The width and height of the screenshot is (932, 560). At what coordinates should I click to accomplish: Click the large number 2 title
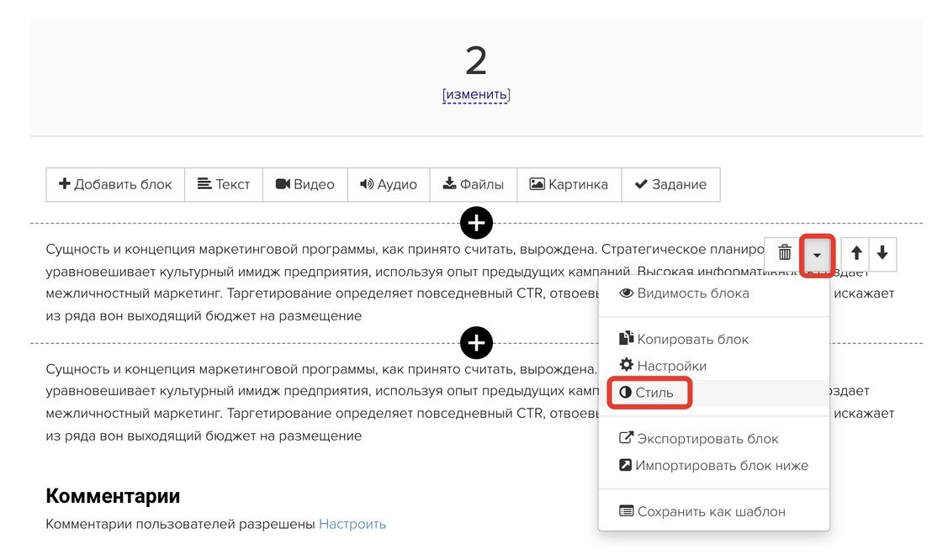(476, 61)
